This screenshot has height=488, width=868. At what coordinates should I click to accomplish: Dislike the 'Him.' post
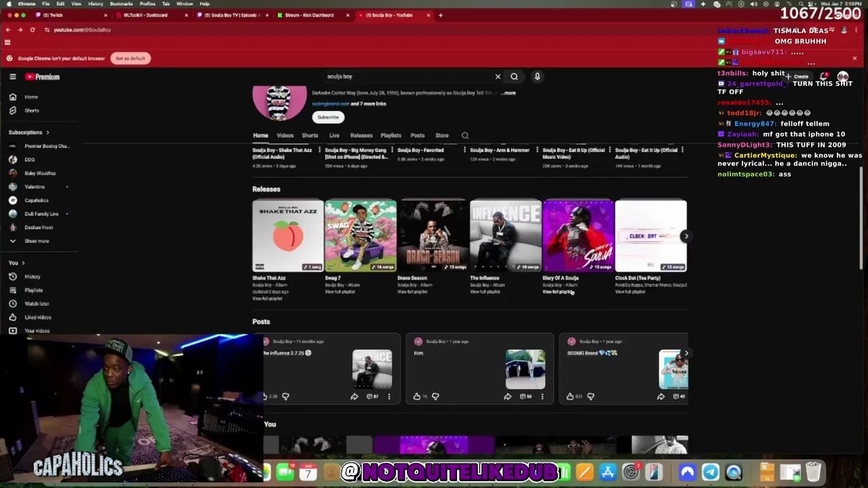tap(435, 396)
